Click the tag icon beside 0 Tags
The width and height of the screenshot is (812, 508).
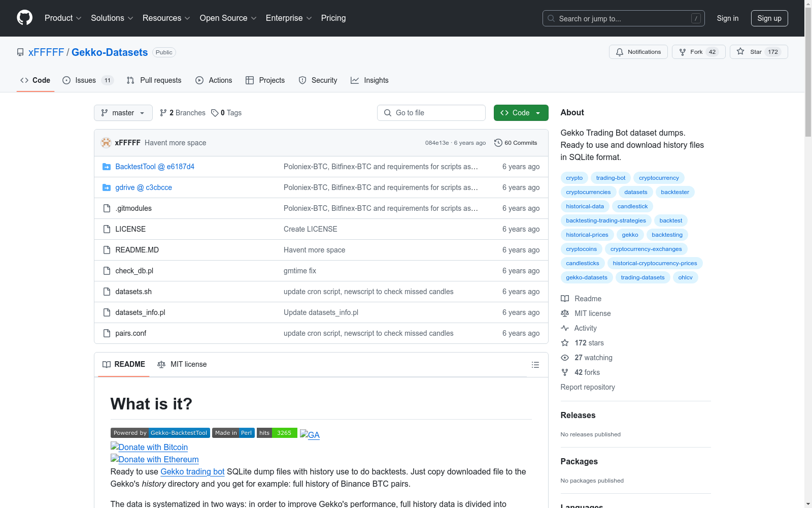(x=215, y=113)
